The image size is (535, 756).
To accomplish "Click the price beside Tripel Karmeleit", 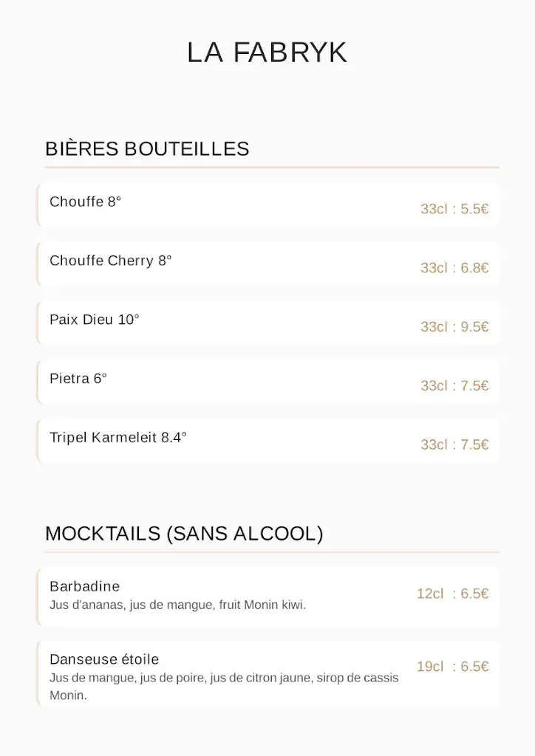I will click(x=454, y=445).
